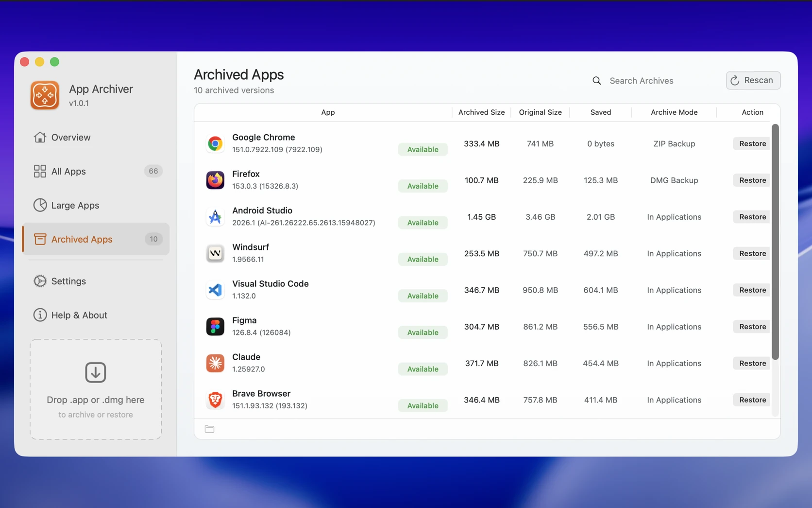The width and height of the screenshot is (812, 508).
Task: Open the Overview section
Action: [96, 137]
